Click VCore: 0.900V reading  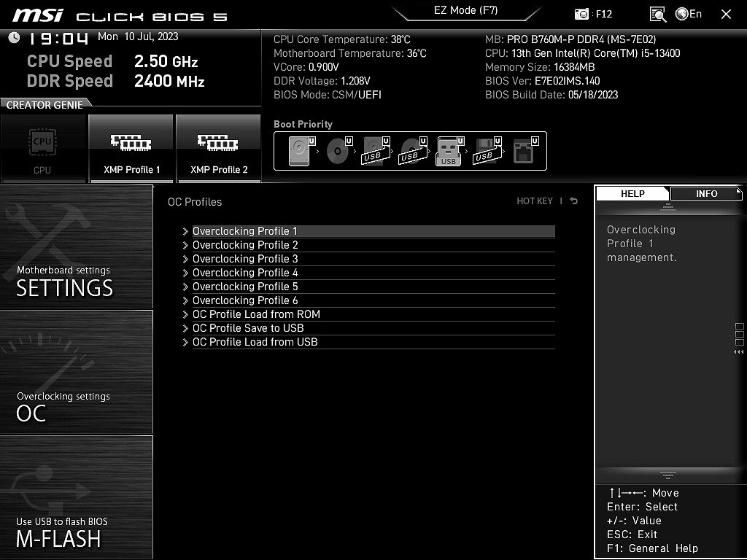click(306, 67)
